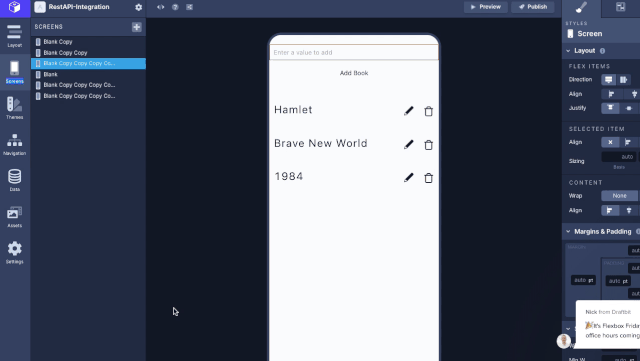Select the Brave New World text
640x361 pixels.
[321, 143]
